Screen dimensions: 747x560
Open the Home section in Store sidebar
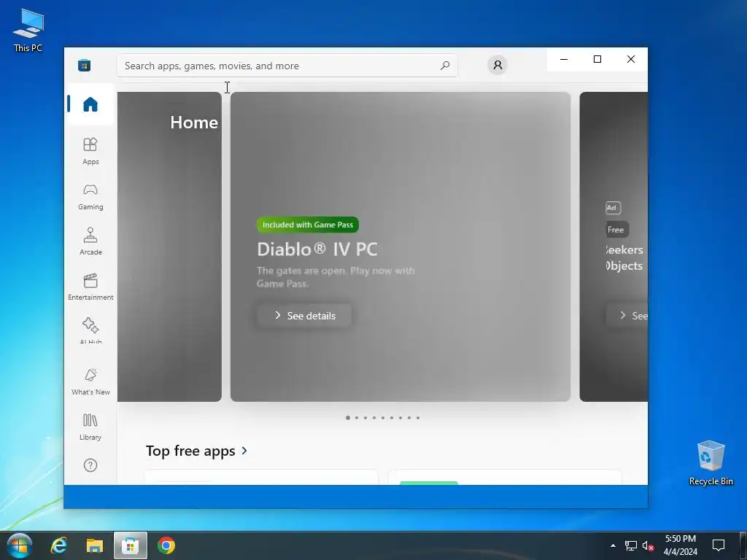coord(90,104)
